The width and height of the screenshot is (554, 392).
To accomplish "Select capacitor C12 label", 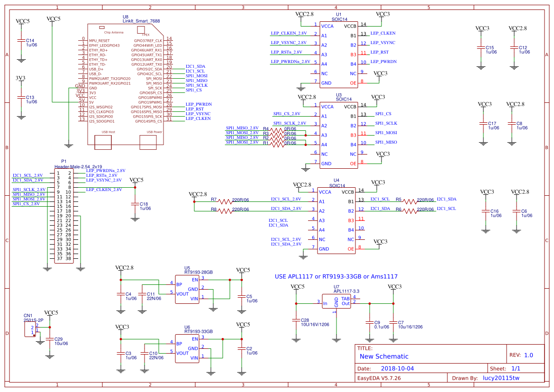I will tap(524, 50).
